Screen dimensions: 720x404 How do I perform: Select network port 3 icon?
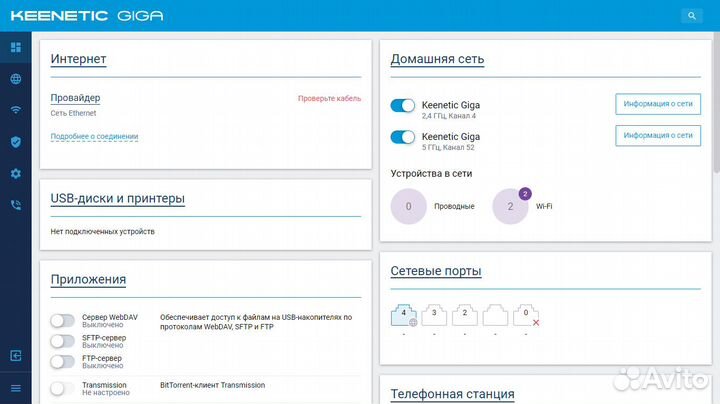[434, 315]
